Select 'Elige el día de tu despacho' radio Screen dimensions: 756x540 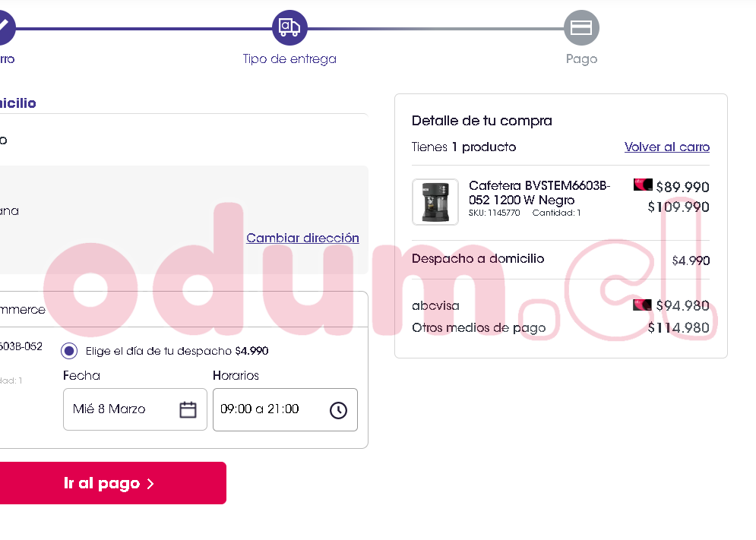pyautogui.click(x=69, y=351)
